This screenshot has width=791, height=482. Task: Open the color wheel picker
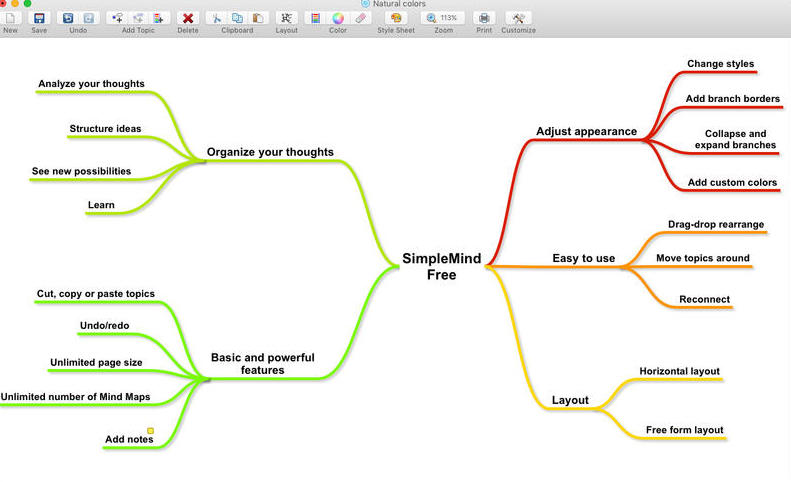tap(337, 18)
